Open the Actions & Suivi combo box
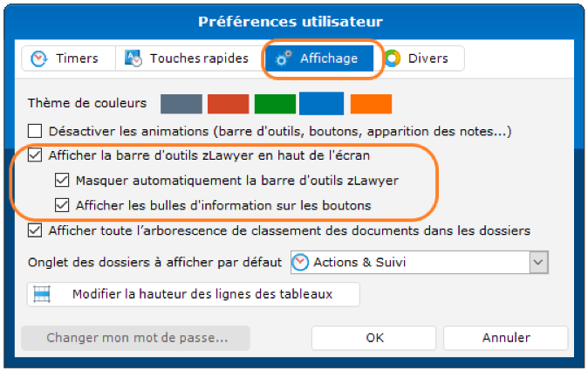Screen dimensions: 588x371 click(410, 262)
